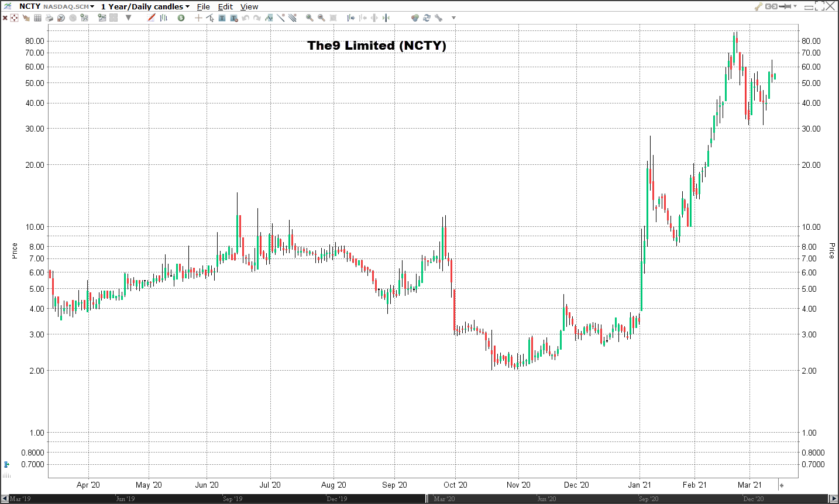Viewport: 839px width, 504px height.
Task: Click the bar chart style icon
Action: pos(164,18)
